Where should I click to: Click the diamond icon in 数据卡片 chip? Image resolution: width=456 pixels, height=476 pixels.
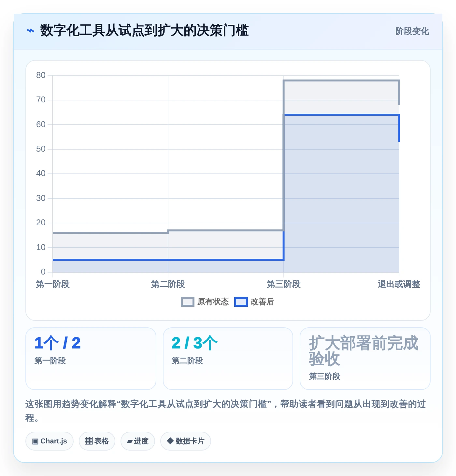(x=170, y=441)
